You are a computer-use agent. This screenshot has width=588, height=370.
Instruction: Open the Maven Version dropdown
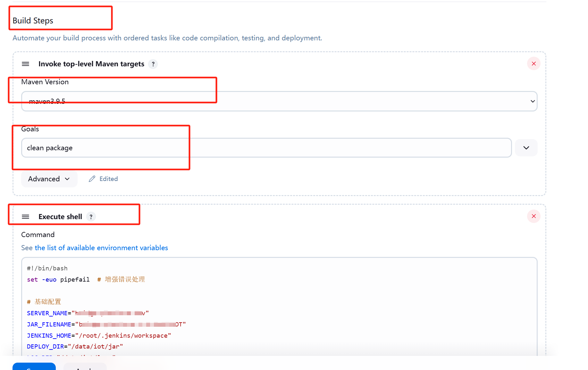click(279, 101)
